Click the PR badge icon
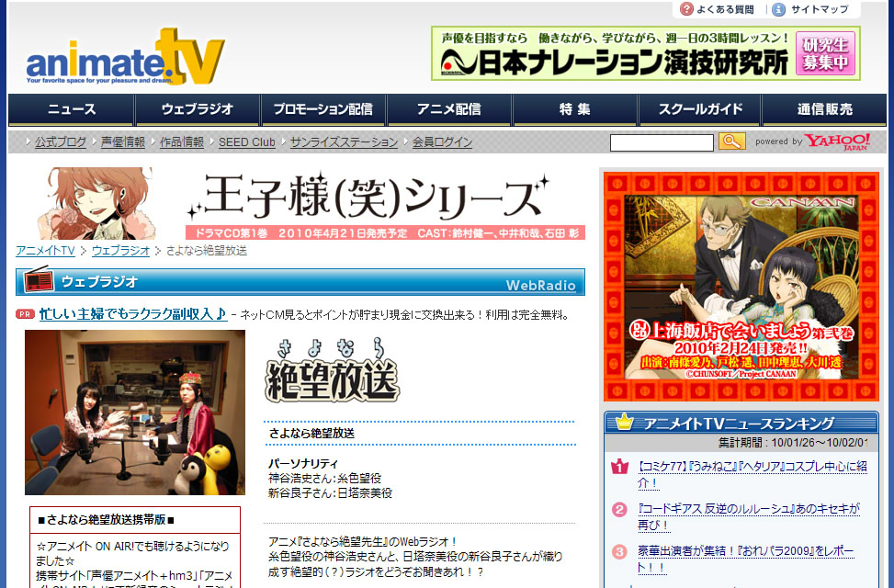Screen dimensions: 894x588 tap(25, 314)
